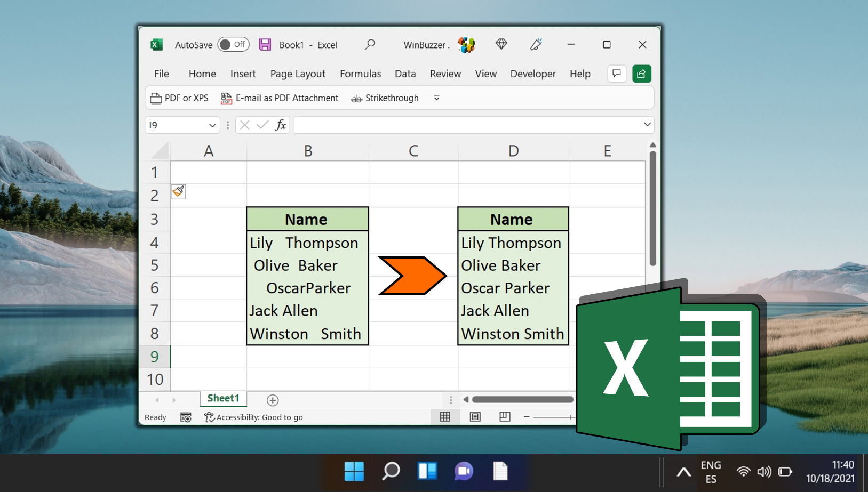
Task: Open the Formulas ribbon tab
Action: point(361,74)
